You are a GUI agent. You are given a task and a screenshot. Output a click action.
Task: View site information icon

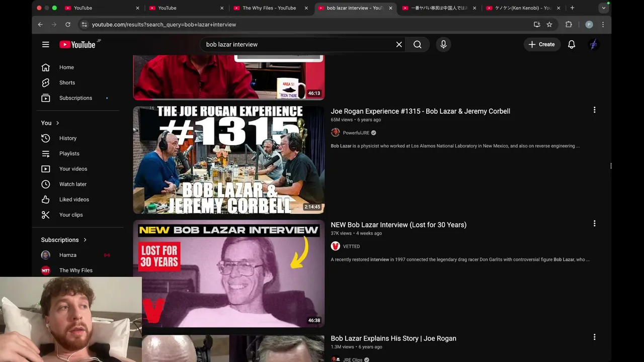pyautogui.click(x=84, y=24)
